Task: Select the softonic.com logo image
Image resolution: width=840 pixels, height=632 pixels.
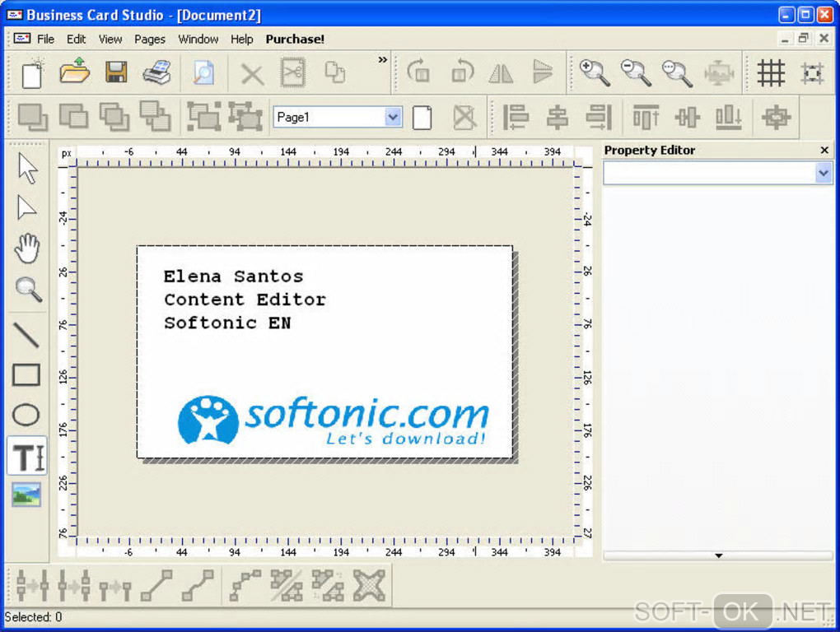Action: tap(334, 421)
